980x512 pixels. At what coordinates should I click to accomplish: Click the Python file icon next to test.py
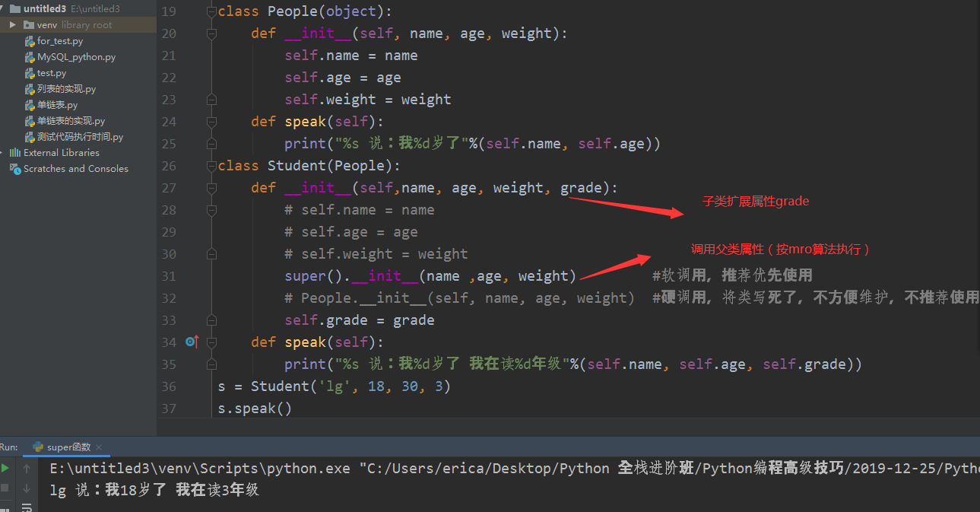coord(29,73)
